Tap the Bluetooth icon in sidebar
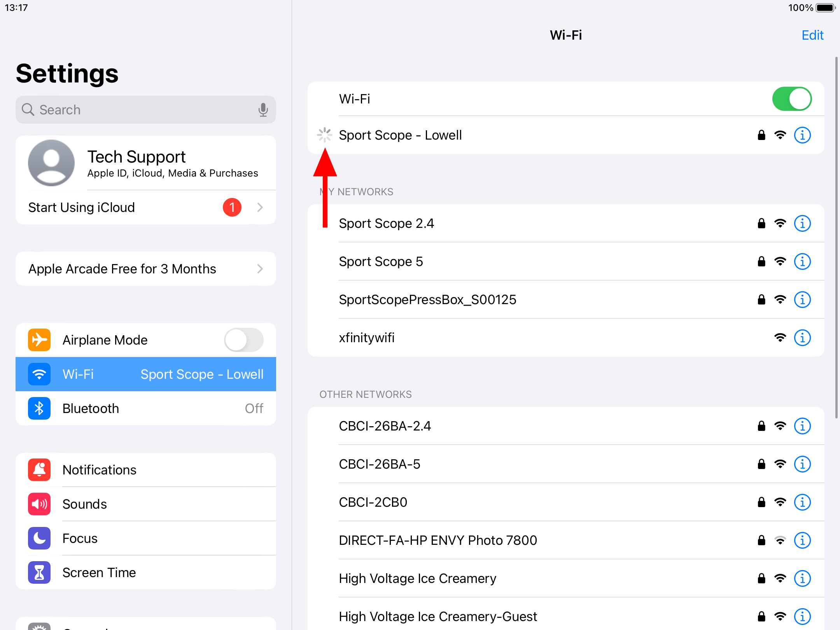 pyautogui.click(x=39, y=408)
